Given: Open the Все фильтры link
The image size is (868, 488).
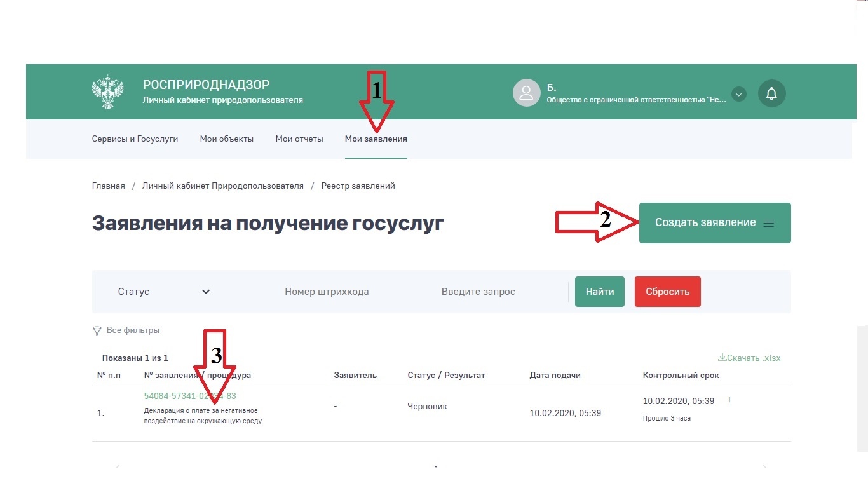Looking at the screenshot, I should click(x=133, y=330).
